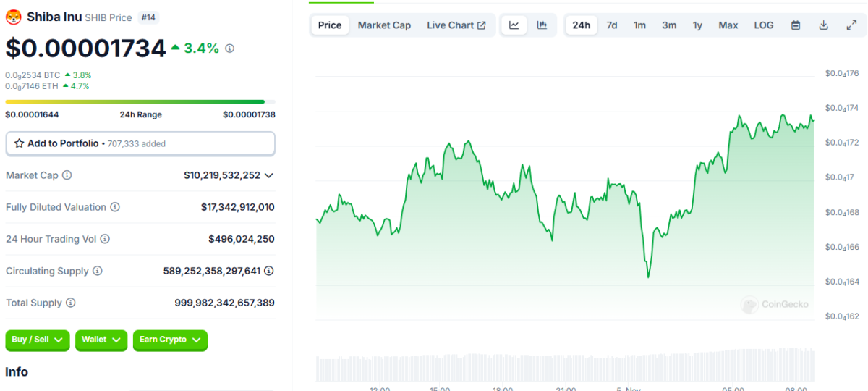
Task: Click info icon beside Total Supply
Action: click(x=71, y=303)
